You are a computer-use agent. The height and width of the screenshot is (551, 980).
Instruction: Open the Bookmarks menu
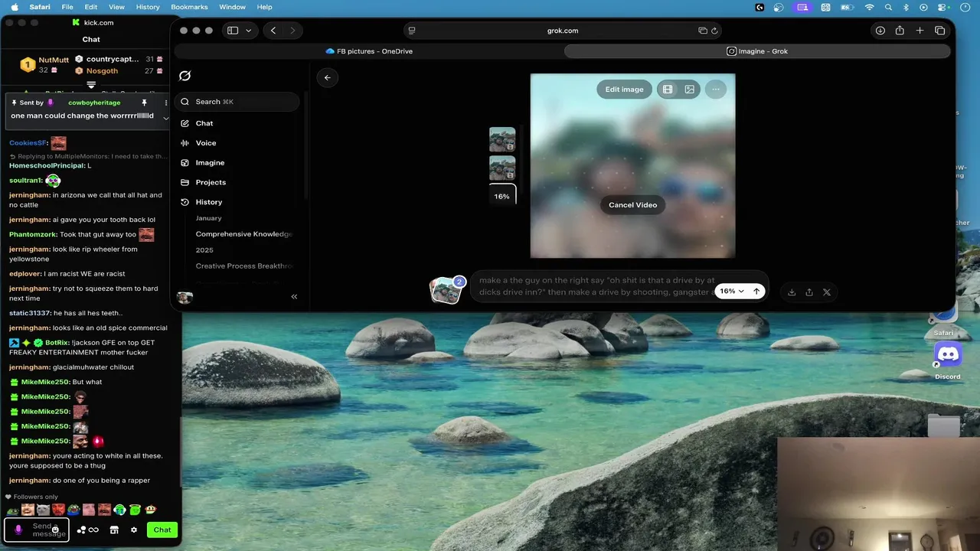pyautogui.click(x=189, y=7)
